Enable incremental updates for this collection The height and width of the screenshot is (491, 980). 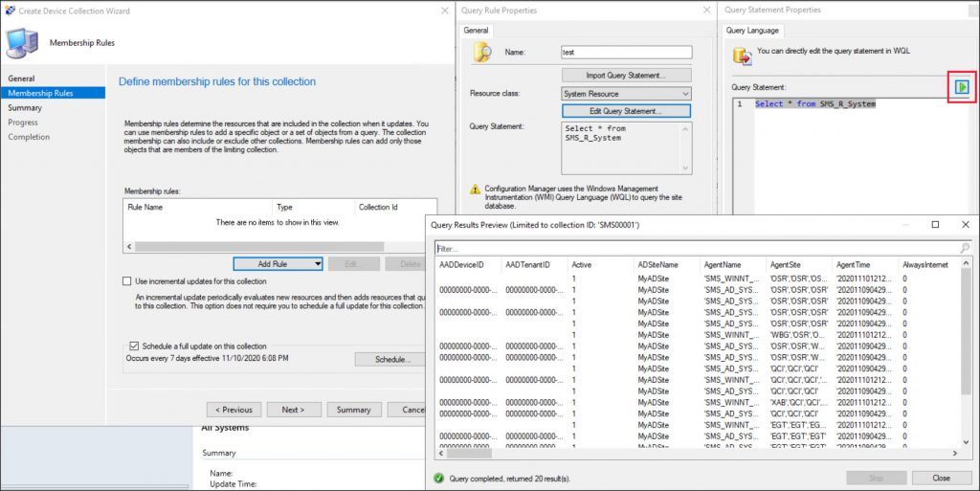click(127, 281)
